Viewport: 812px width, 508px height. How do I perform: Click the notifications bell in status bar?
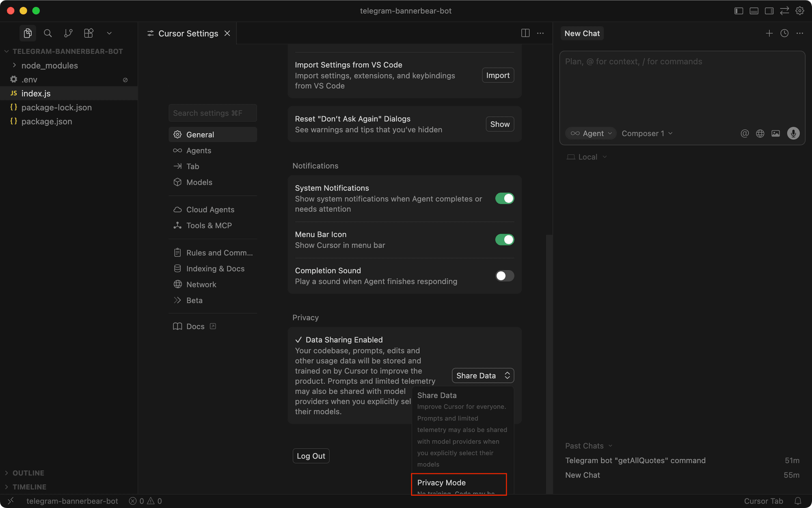point(797,501)
